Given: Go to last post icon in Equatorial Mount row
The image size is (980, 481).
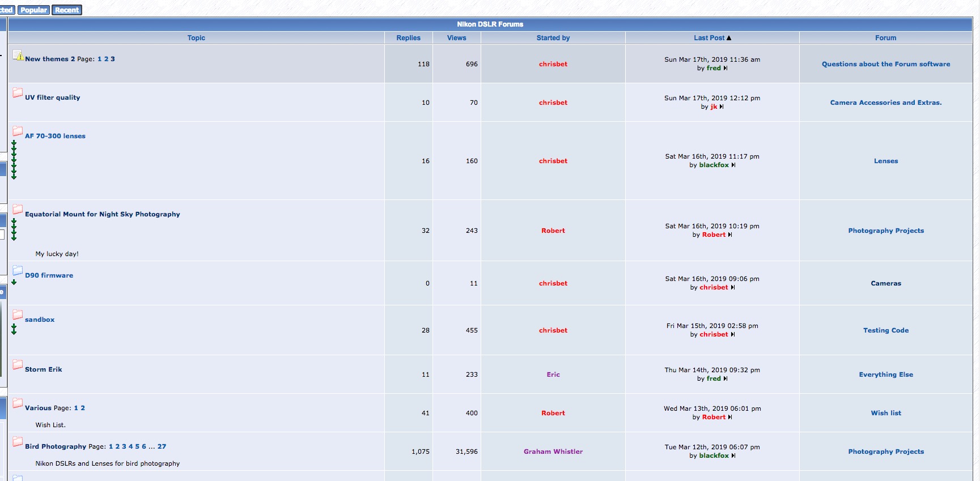Looking at the screenshot, I should 730,235.
